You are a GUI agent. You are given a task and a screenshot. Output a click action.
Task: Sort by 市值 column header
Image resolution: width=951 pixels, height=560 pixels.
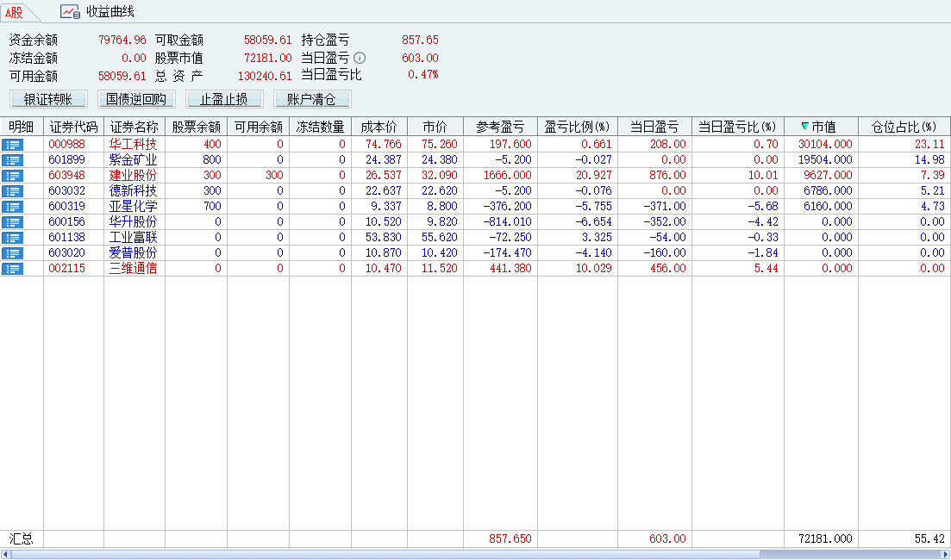pos(821,127)
